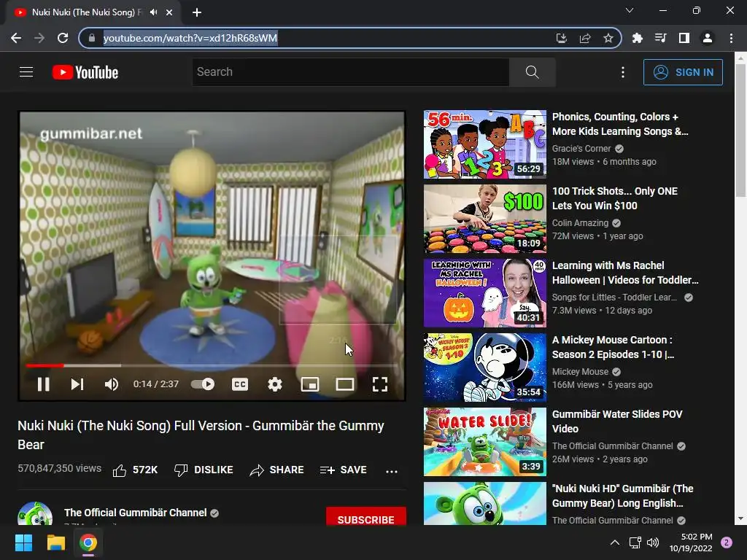Switch to theater mode
Viewport: 747px width, 560px height.
[345, 384]
